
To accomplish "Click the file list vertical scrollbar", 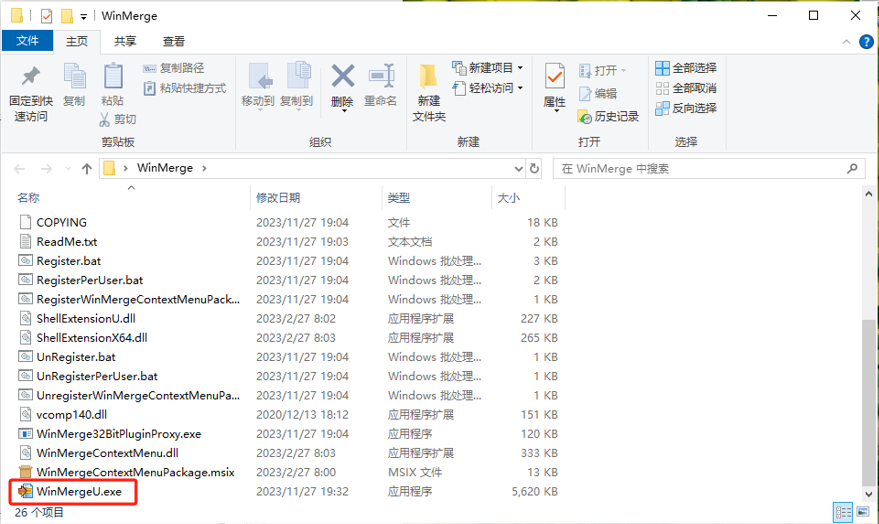I will 868,402.
